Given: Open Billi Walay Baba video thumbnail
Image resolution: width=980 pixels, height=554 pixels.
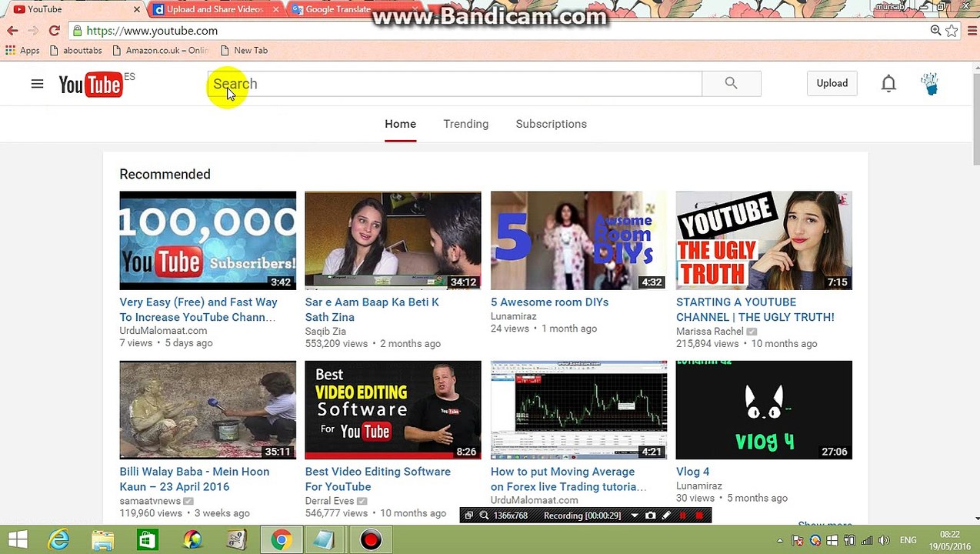Looking at the screenshot, I should [x=208, y=409].
